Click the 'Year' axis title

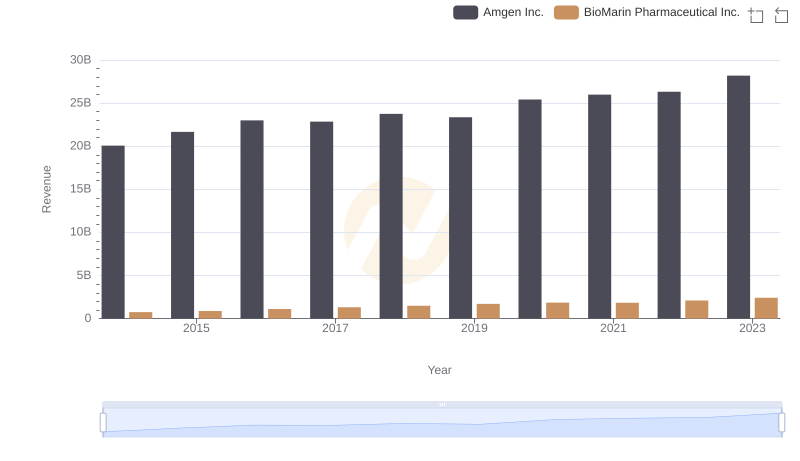coord(439,370)
